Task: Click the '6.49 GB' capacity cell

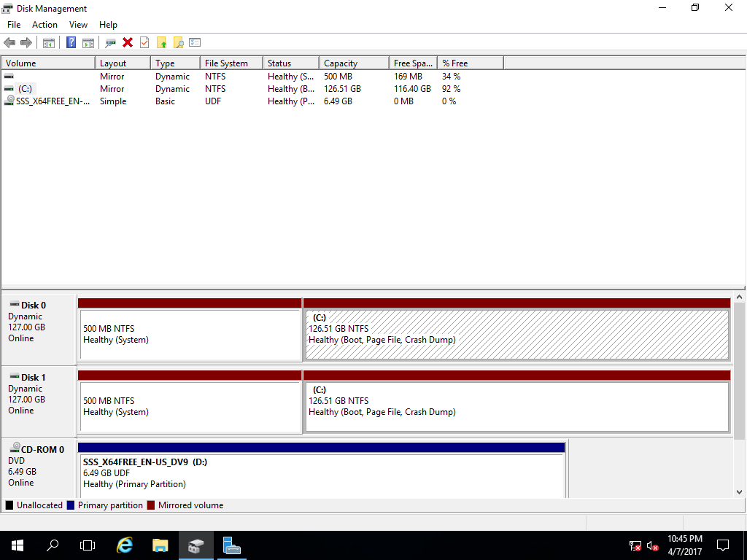Action: pos(338,101)
